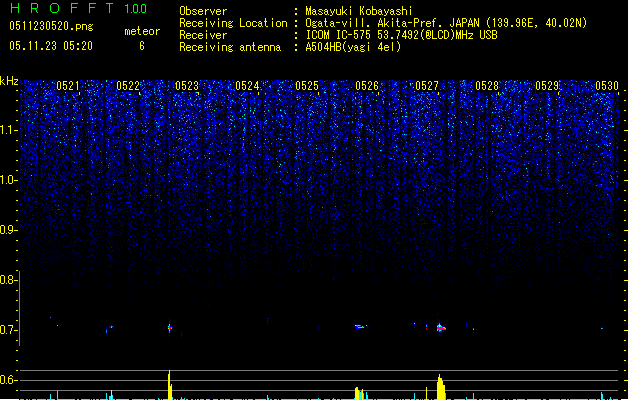Click the 0522 time marker
629x400 pixels.
(x=128, y=86)
